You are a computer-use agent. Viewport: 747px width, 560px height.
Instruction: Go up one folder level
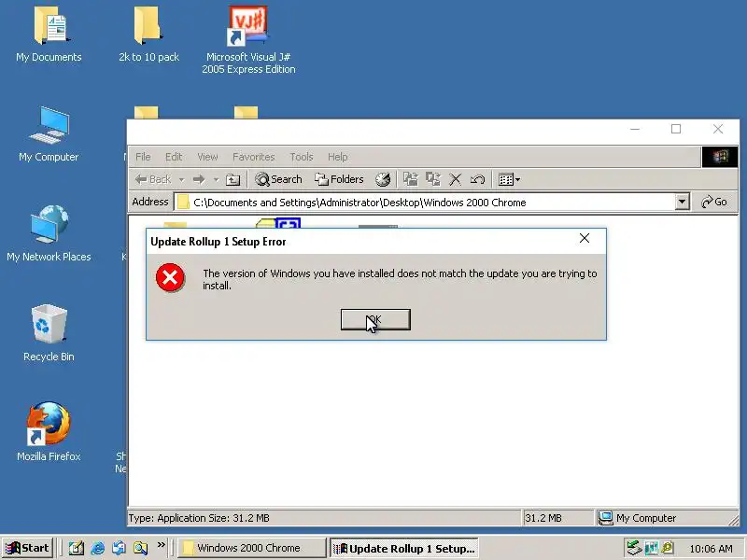click(x=233, y=179)
